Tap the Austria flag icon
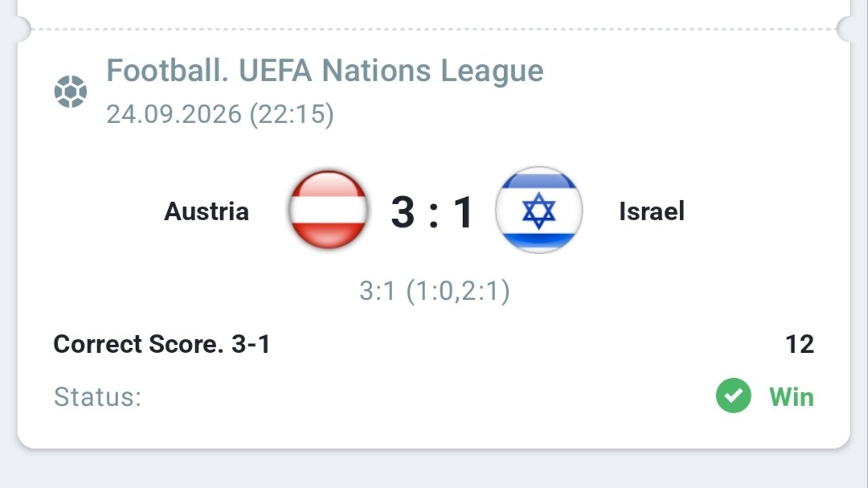Viewport: 868px width, 488px height. (328, 209)
